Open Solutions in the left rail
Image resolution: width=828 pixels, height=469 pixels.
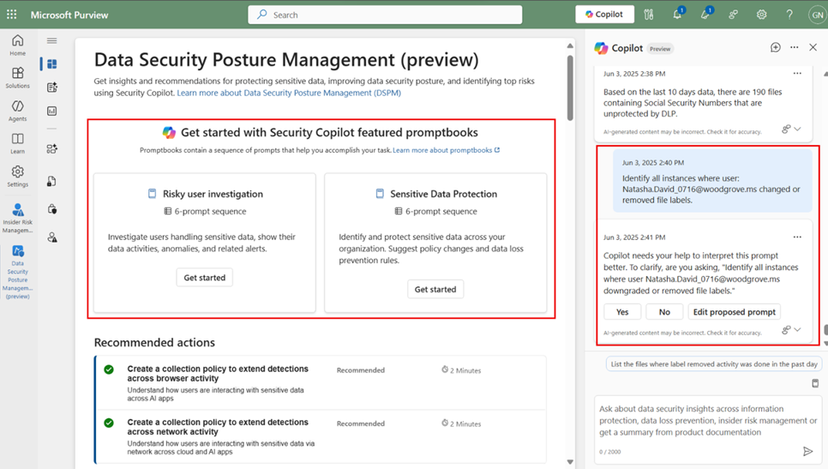pyautogui.click(x=17, y=78)
